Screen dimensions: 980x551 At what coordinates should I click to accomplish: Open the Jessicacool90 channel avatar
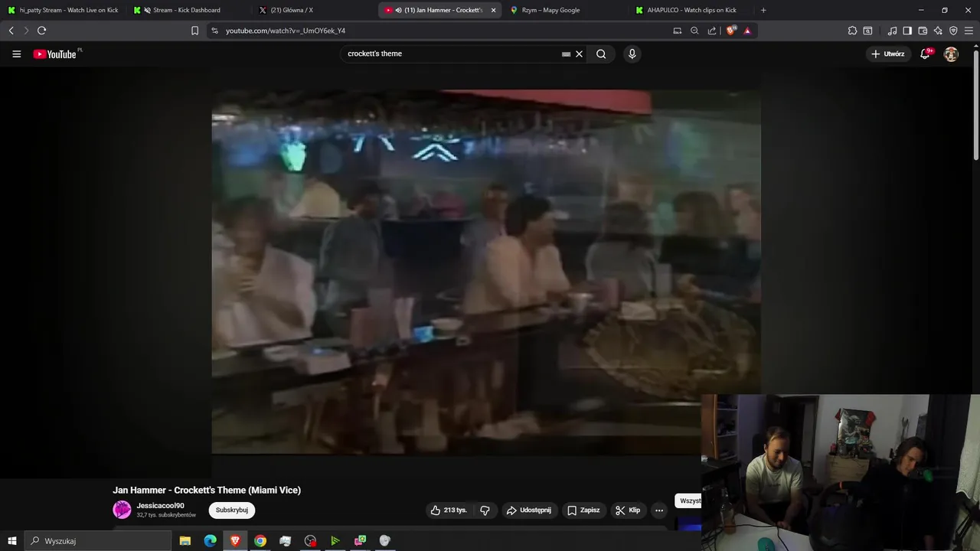[x=122, y=510]
